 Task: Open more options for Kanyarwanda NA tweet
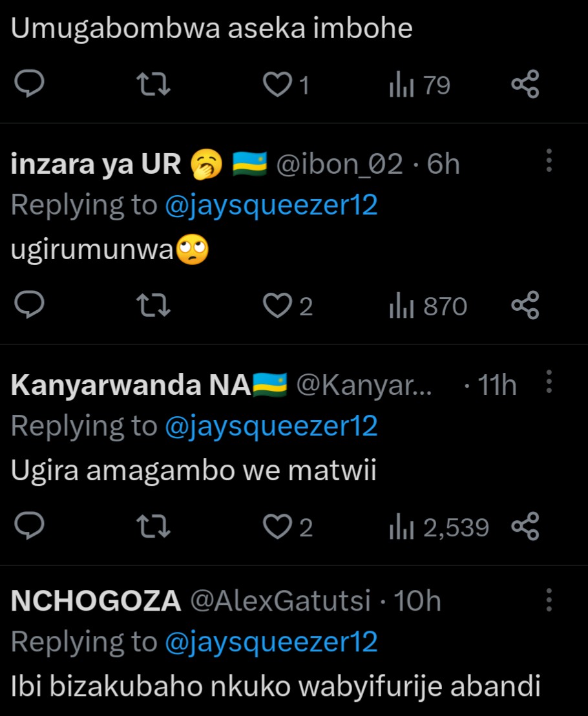click(549, 382)
